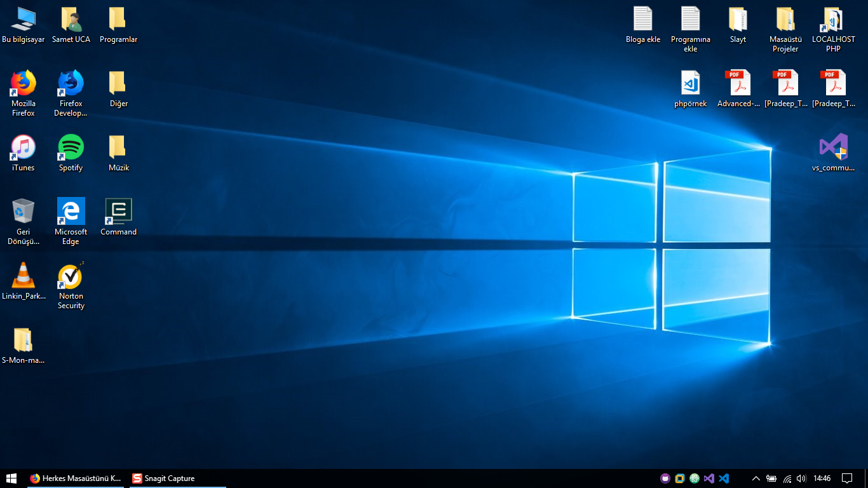
Task: Select the Diğer folder
Action: [118, 89]
